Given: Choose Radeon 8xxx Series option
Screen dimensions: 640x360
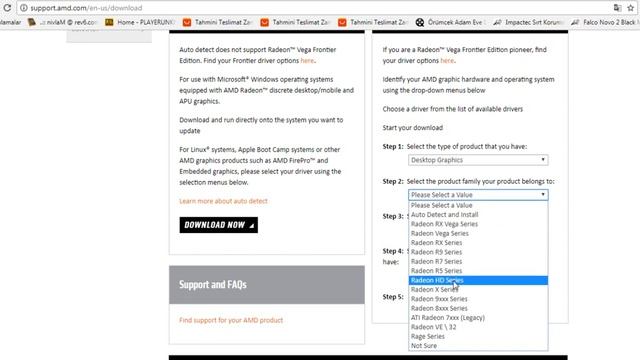Looking at the screenshot, I should point(478,309).
